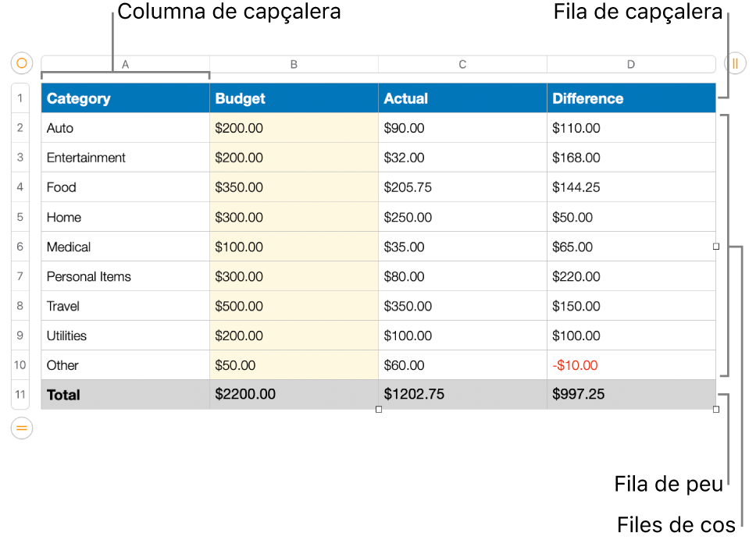Click the right-edge table resize handle
The height and width of the screenshot is (540, 756).
[x=716, y=247]
